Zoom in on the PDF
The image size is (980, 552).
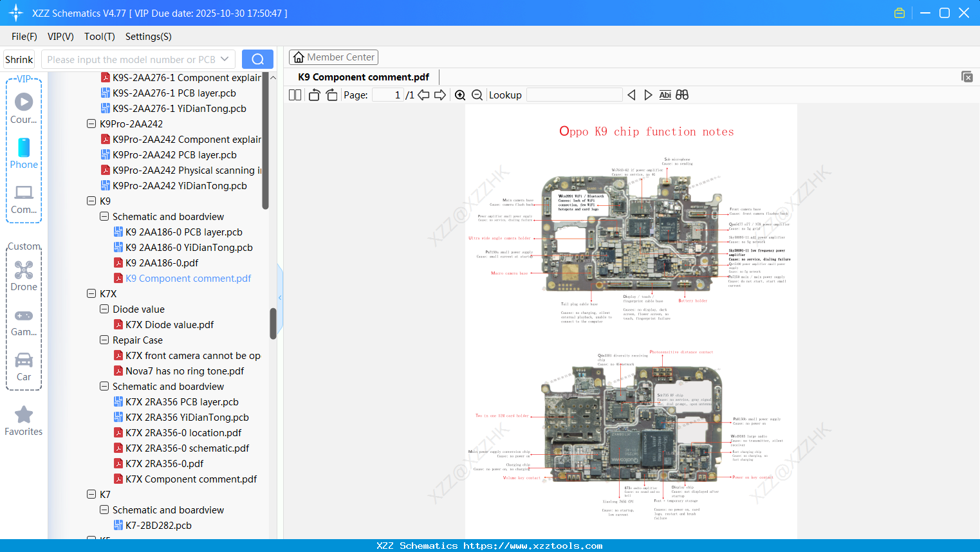460,95
